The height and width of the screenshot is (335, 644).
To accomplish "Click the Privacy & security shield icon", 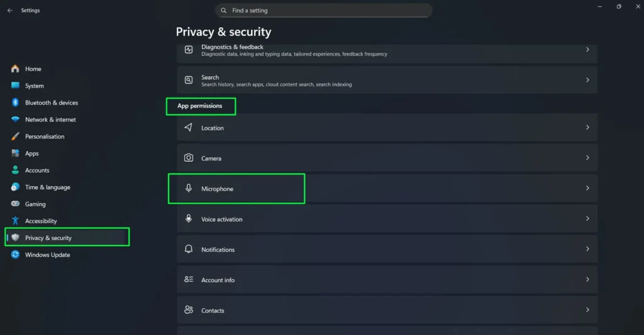I will tap(15, 237).
